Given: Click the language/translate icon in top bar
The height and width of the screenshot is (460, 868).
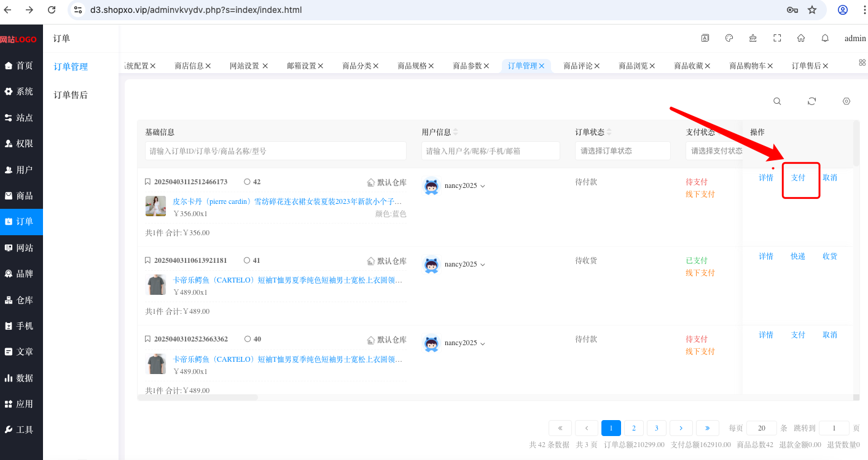Looking at the screenshot, I should point(705,38).
